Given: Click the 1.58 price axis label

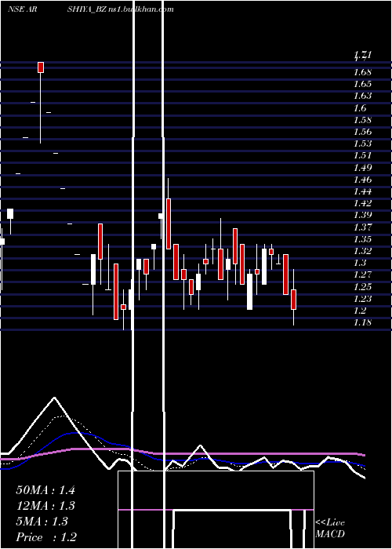Looking at the screenshot, I should pos(362,120).
